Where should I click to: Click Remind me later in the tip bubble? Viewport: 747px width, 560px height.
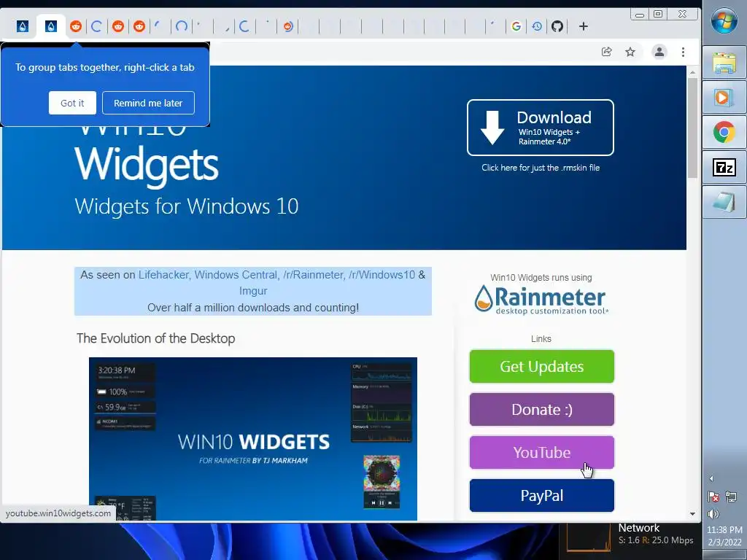(x=148, y=103)
